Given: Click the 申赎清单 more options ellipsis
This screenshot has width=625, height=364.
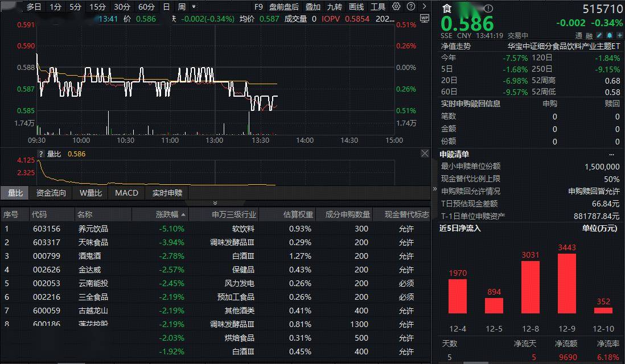Looking at the screenshot, I should (x=612, y=154).
